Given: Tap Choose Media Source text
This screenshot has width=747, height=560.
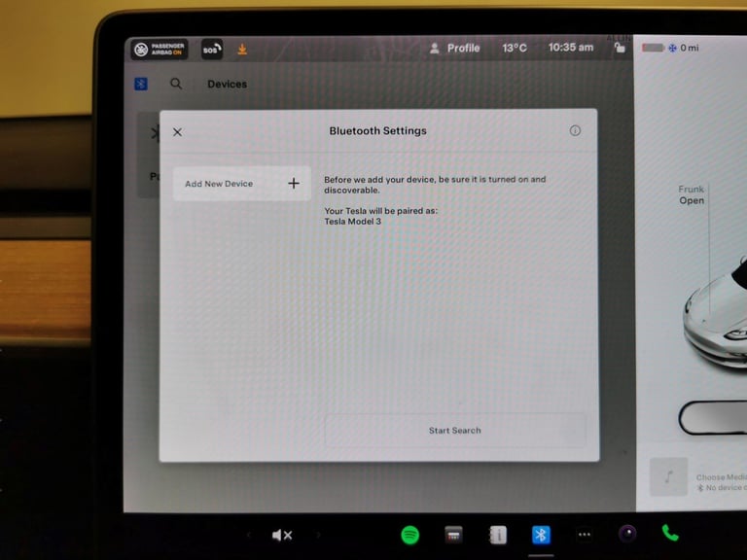Looking at the screenshot, I should [x=722, y=477].
